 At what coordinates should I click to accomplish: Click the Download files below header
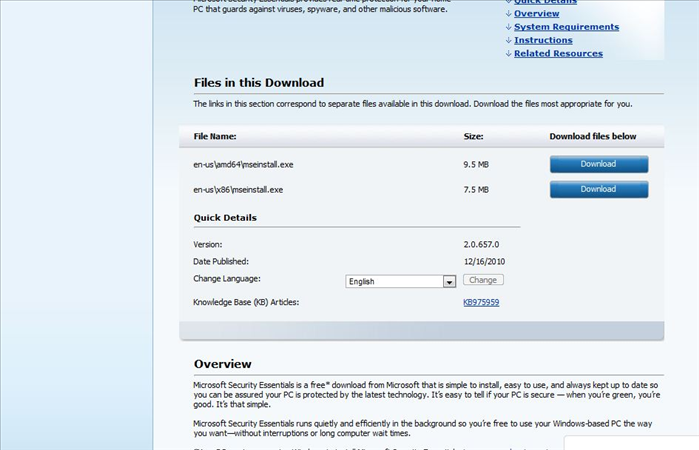coord(592,136)
